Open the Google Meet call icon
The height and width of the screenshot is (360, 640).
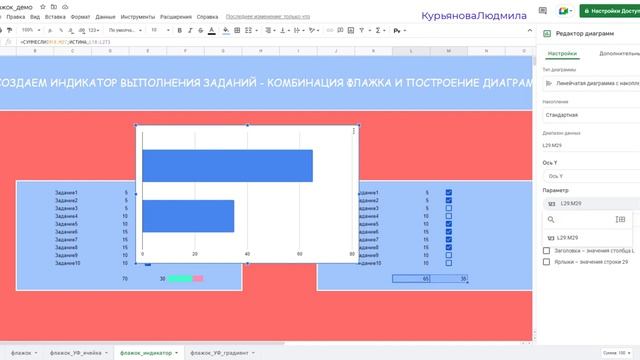tap(563, 11)
